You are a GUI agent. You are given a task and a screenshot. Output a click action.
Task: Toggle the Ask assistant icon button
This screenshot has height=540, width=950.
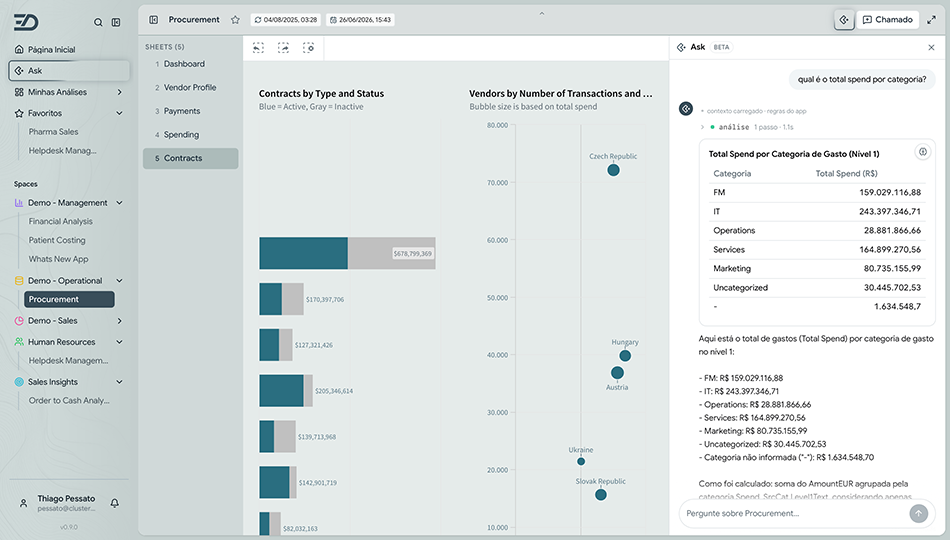[844, 20]
